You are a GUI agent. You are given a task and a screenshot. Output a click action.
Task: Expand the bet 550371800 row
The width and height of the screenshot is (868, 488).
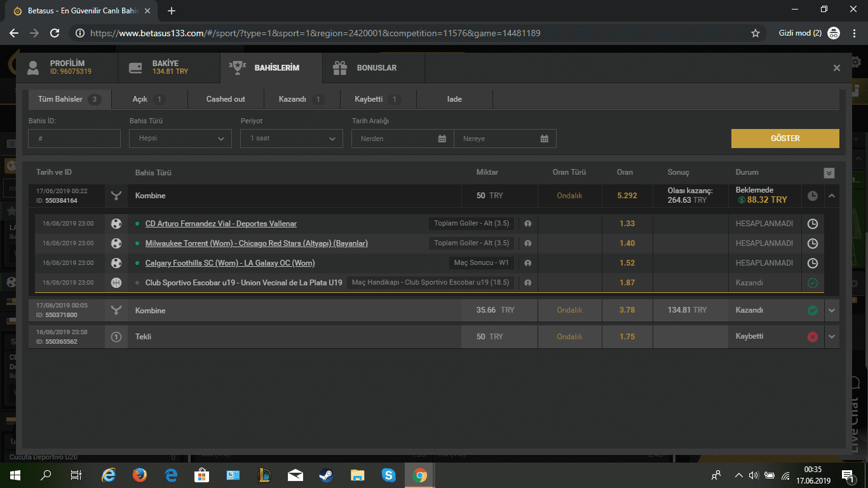[x=832, y=311]
